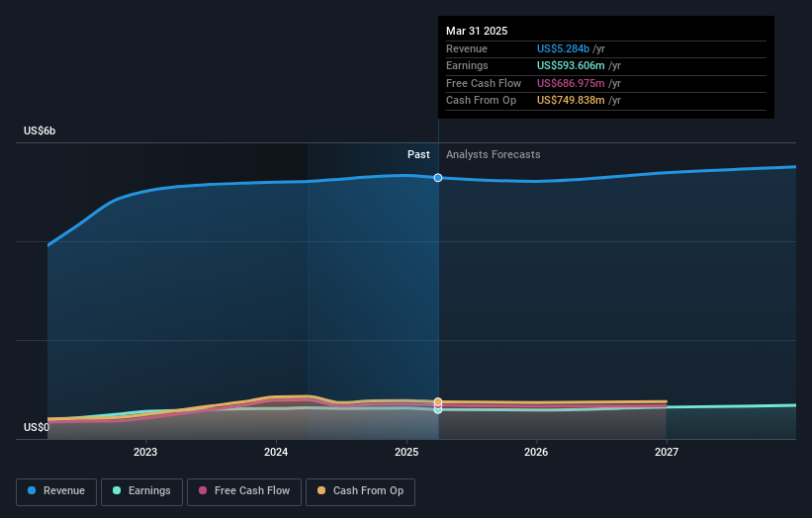Toggle the Free Cash Flow legend series

(x=244, y=491)
